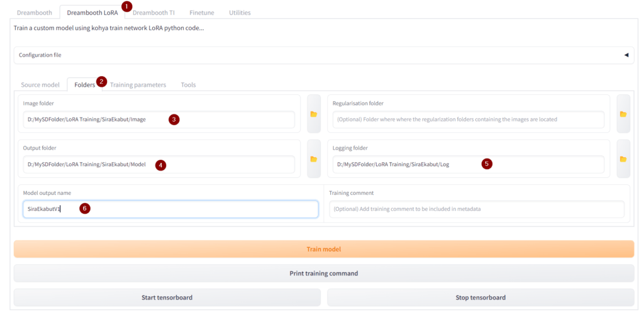Switch to the Dreambooth tab
644x312 pixels.
point(35,13)
